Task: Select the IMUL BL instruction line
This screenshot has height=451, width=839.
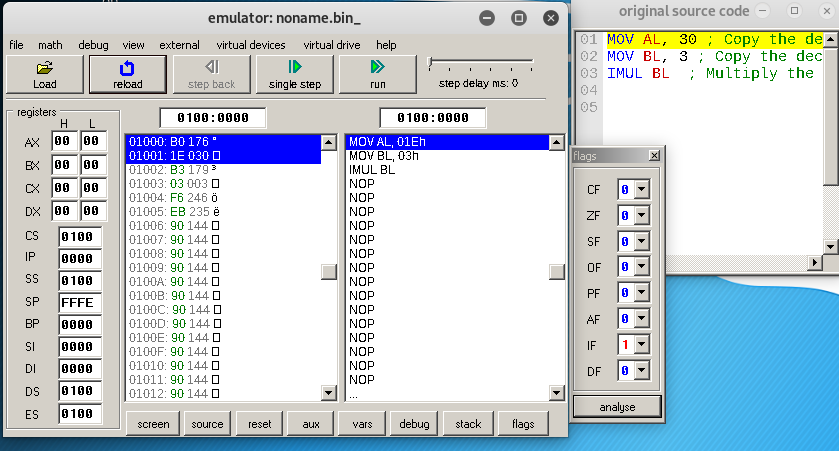Action: click(370, 170)
